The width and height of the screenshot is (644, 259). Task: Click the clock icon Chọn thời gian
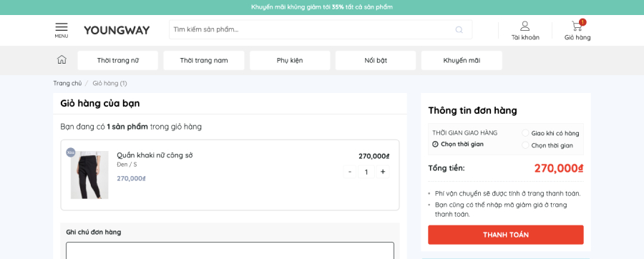[x=435, y=144]
